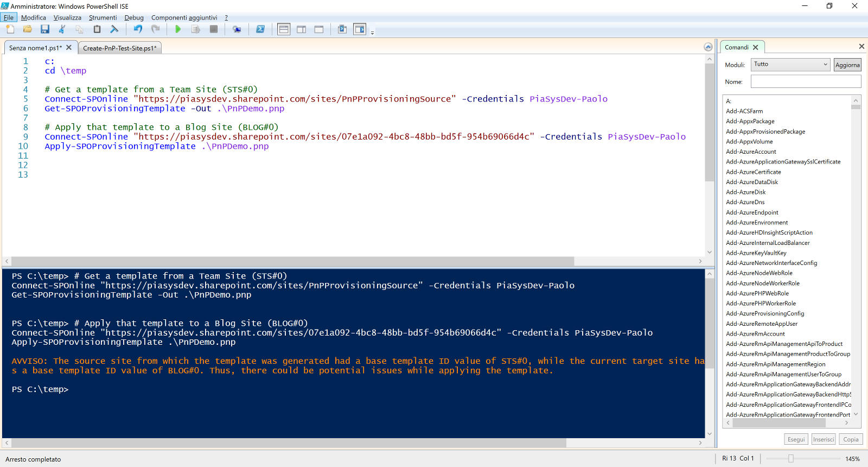Click the Inserisci button
The height and width of the screenshot is (467, 868).
[x=824, y=439]
